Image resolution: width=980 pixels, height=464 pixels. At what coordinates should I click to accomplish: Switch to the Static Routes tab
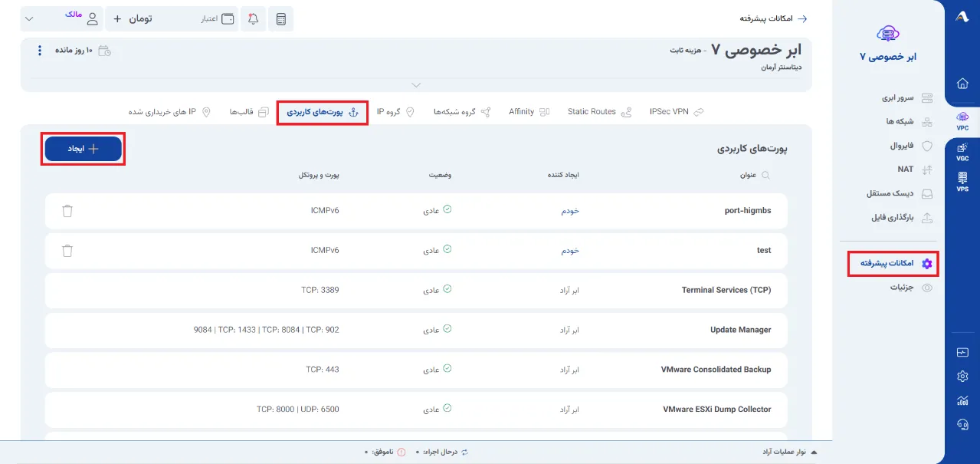(599, 112)
